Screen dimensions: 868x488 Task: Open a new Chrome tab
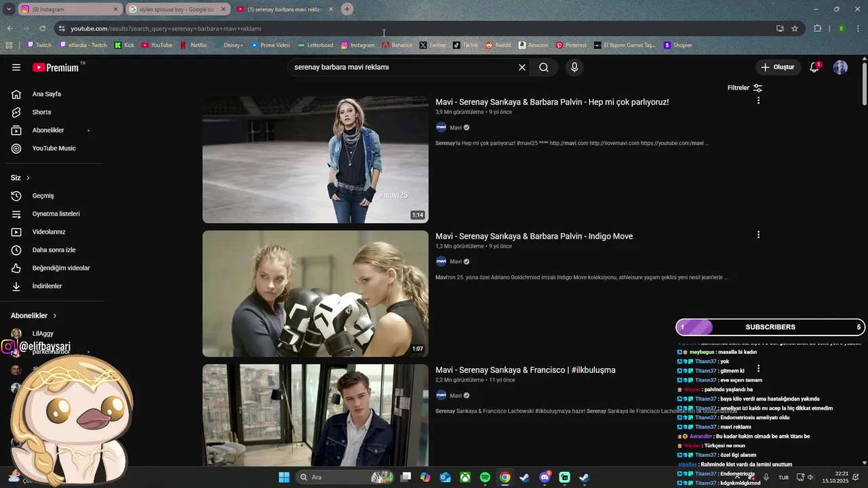(347, 9)
